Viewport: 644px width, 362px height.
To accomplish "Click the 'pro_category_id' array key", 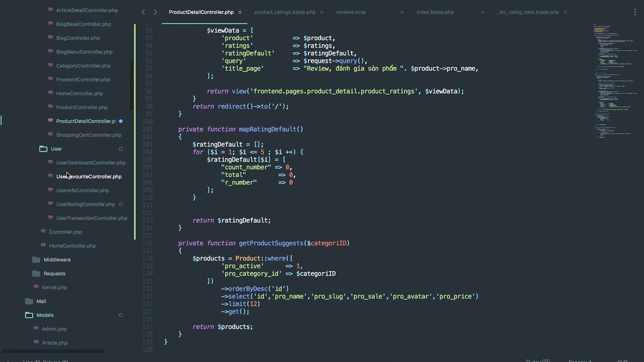I will coord(252,274).
